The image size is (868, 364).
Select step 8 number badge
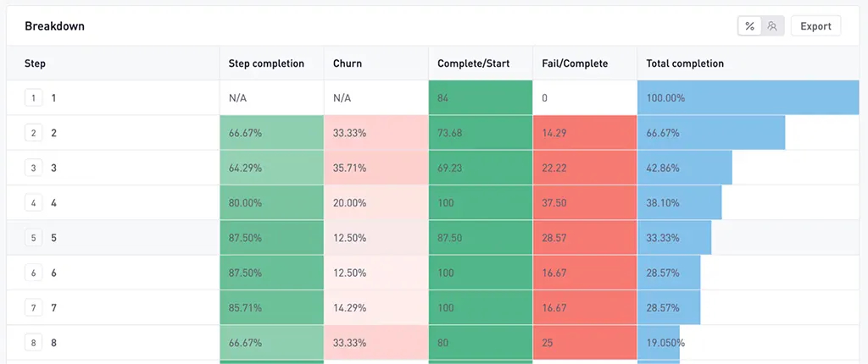[x=34, y=343]
